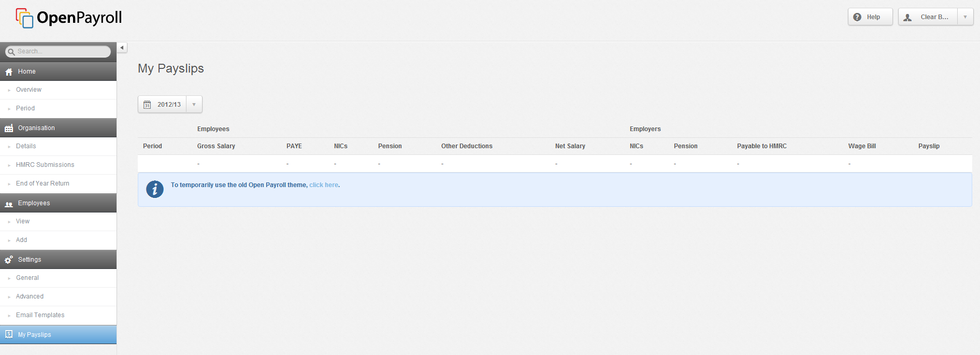Select Overview under Home
Screen dimensions: 980x355
[x=28, y=90]
